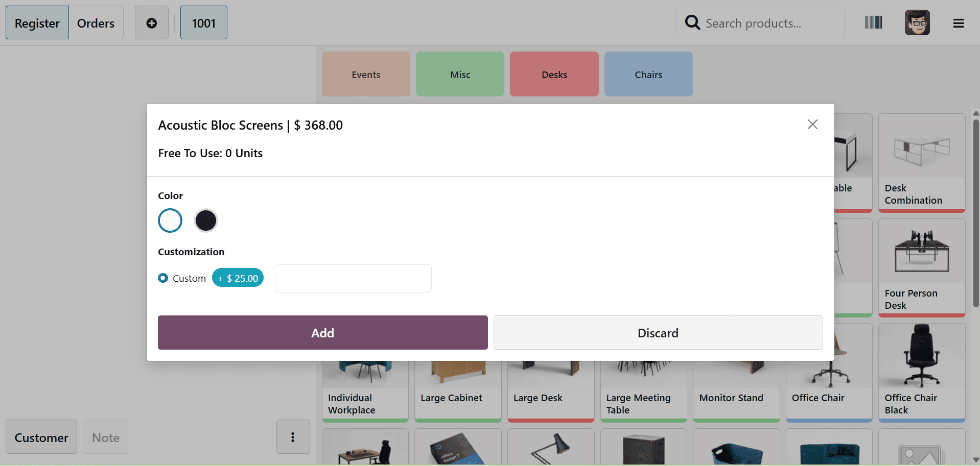Select the Large Cabinet product

458,391
